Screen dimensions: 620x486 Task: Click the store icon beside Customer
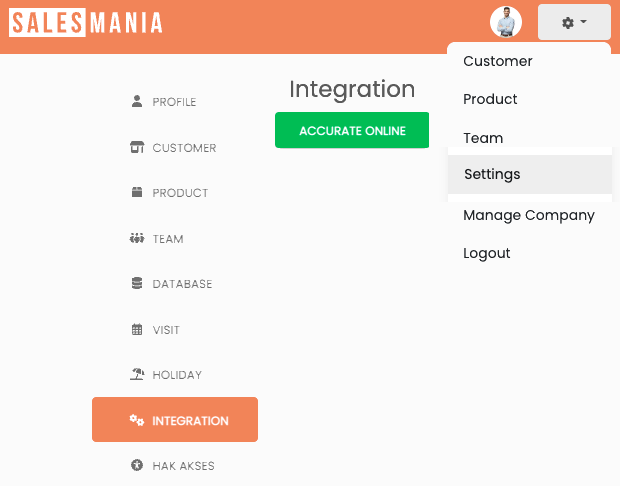[x=137, y=148]
